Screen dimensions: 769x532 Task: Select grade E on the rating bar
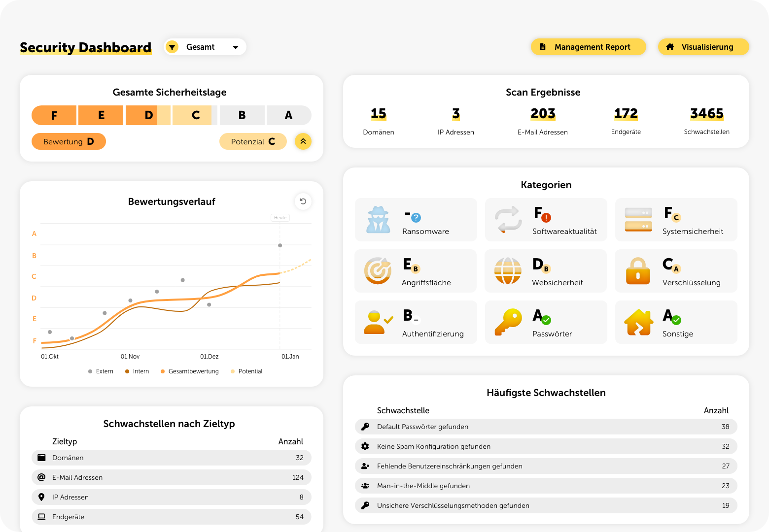(101, 115)
